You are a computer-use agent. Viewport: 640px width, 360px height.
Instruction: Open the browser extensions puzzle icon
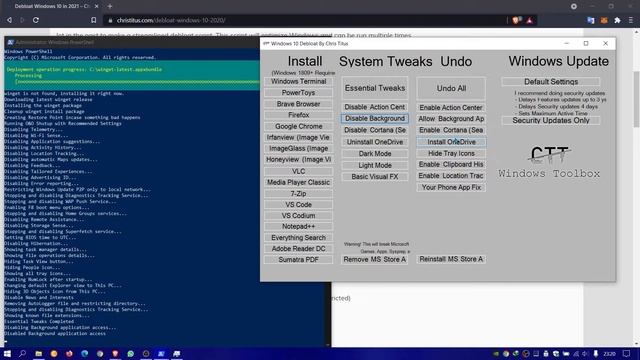[x=617, y=20]
